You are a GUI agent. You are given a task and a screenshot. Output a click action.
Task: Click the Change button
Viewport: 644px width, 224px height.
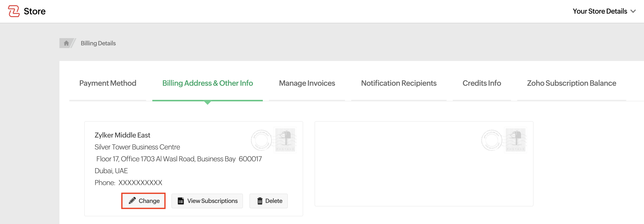[x=143, y=200]
